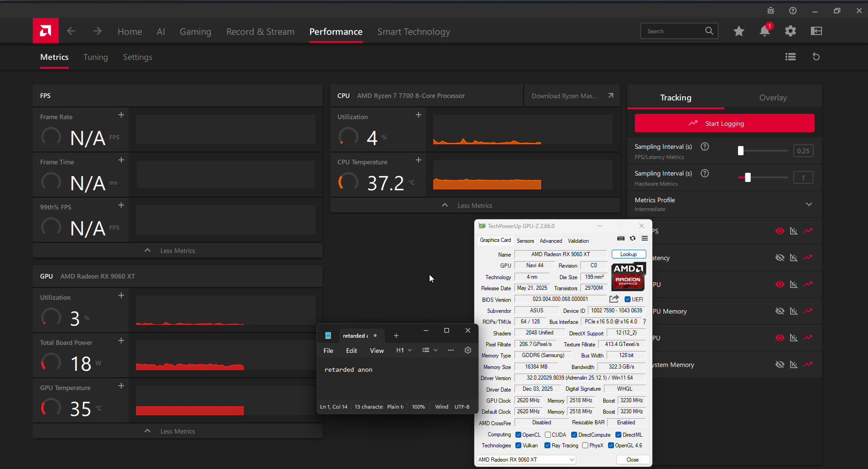Add a new Notepad tab
The height and width of the screenshot is (469, 868).
click(396, 335)
